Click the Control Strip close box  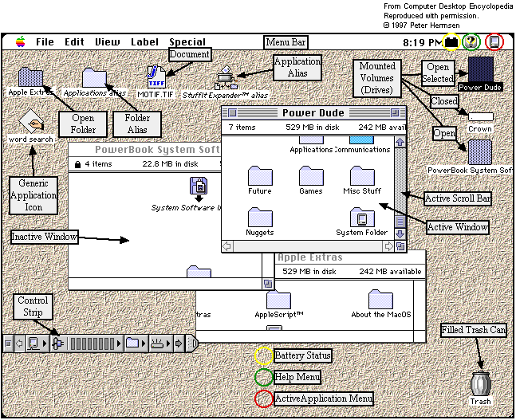tap(8, 343)
